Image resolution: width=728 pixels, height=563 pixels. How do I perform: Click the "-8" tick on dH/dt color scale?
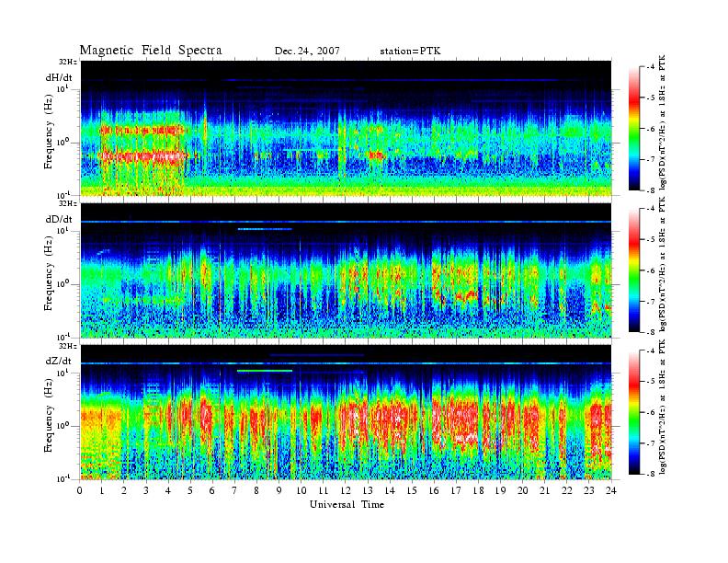tap(651, 190)
